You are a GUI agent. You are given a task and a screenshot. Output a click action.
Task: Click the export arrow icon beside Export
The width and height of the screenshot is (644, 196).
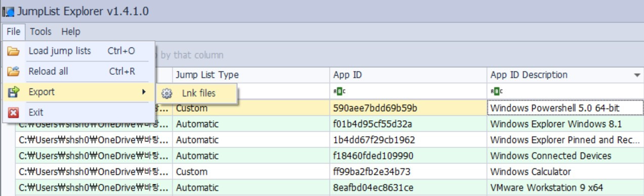tap(13, 92)
